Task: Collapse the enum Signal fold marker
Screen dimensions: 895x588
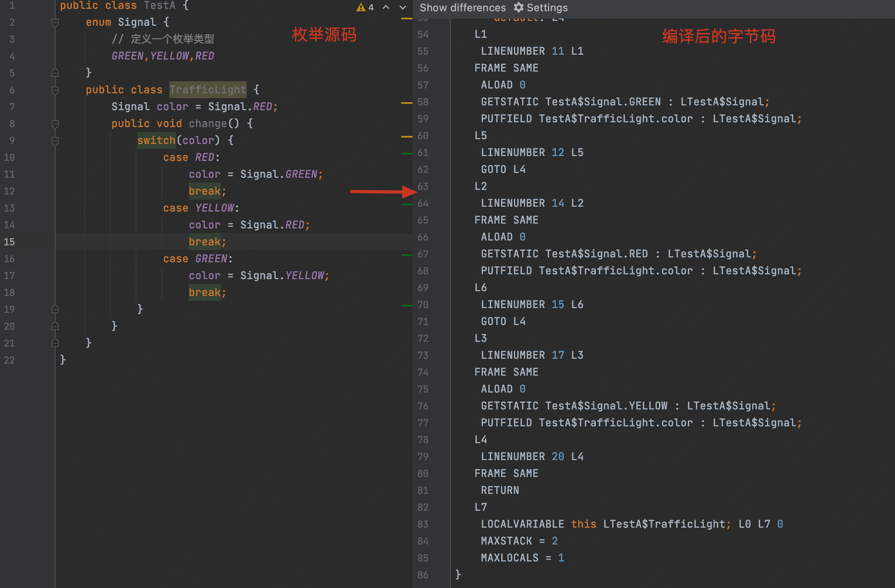Action: [55, 23]
